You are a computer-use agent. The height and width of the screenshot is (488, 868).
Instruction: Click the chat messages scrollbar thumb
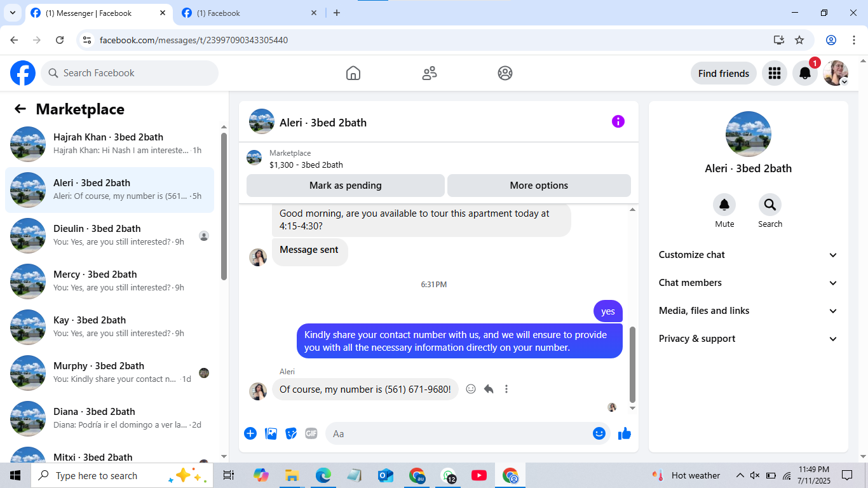tap(632, 365)
